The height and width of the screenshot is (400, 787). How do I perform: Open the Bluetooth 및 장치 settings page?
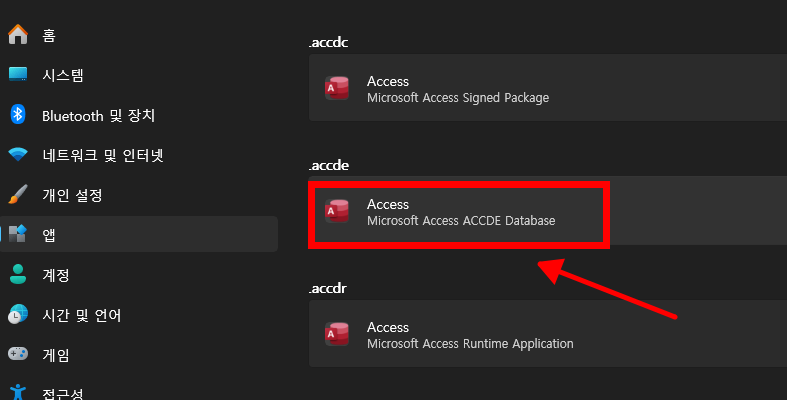click(98, 115)
